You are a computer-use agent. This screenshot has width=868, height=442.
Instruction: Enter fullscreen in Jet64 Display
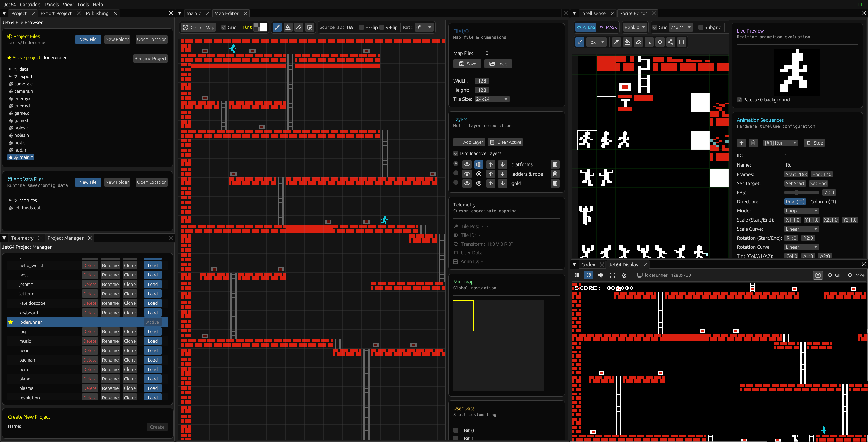click(x=612, y=275)
